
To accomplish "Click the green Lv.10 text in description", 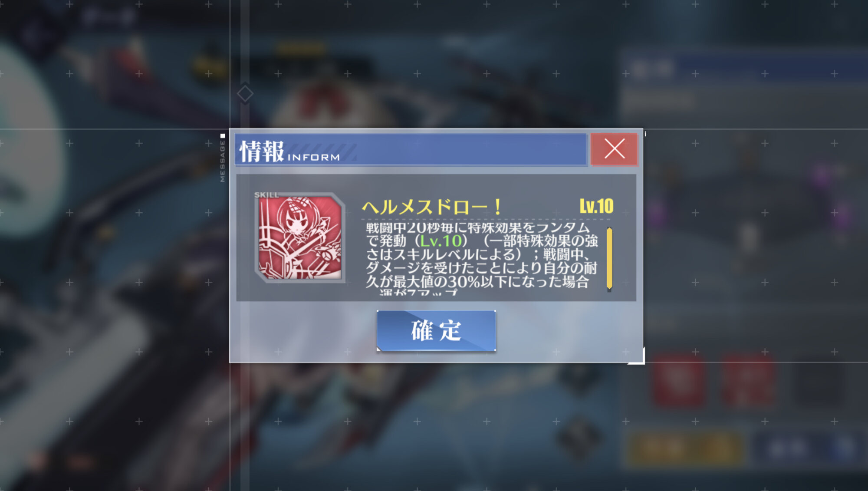I will (441, 241).
